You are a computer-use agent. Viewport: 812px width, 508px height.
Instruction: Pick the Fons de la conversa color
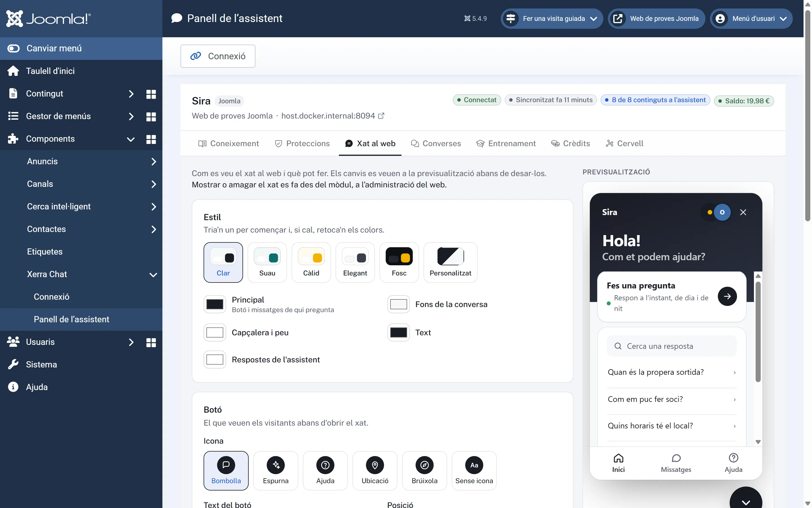click(399, 305)
